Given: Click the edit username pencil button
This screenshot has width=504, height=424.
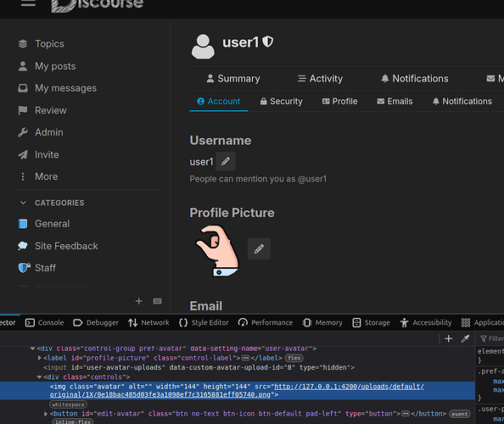Looking at the screenshot, I should pos(226,161).
